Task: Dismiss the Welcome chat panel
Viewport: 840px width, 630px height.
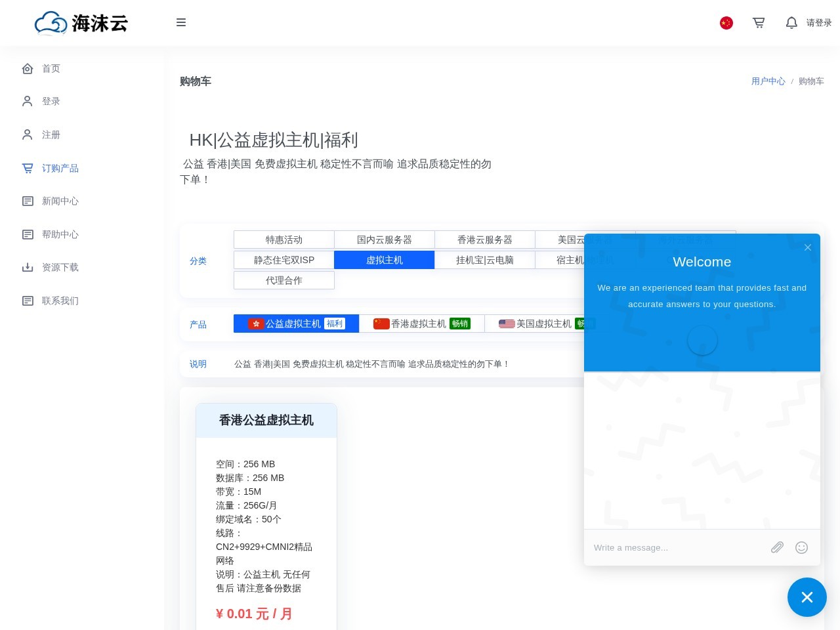Action: pos(808,247)
